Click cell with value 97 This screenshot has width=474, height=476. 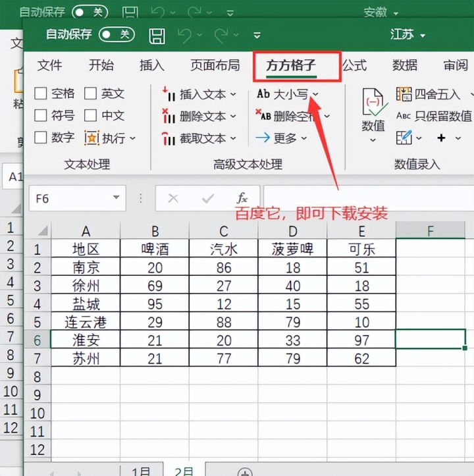(361, 340)
